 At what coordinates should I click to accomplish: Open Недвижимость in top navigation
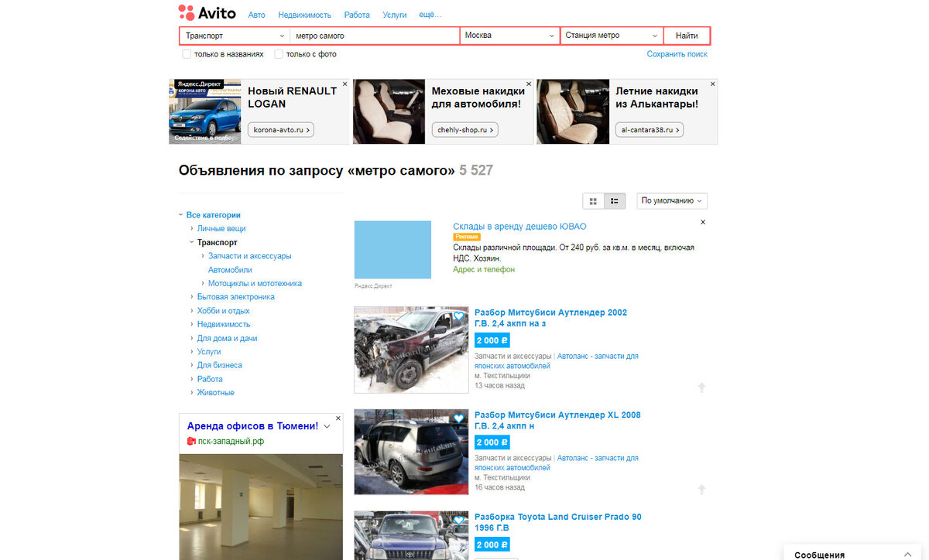coord(305,15)
